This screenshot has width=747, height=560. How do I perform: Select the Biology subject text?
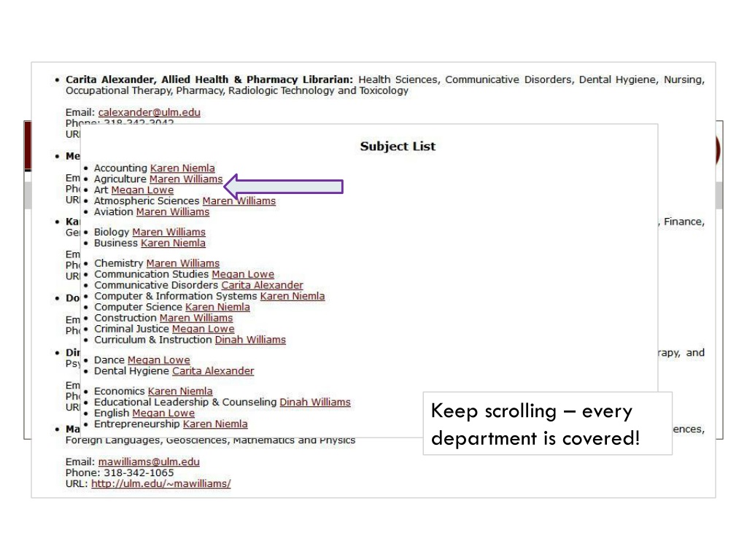pos(112,232)
